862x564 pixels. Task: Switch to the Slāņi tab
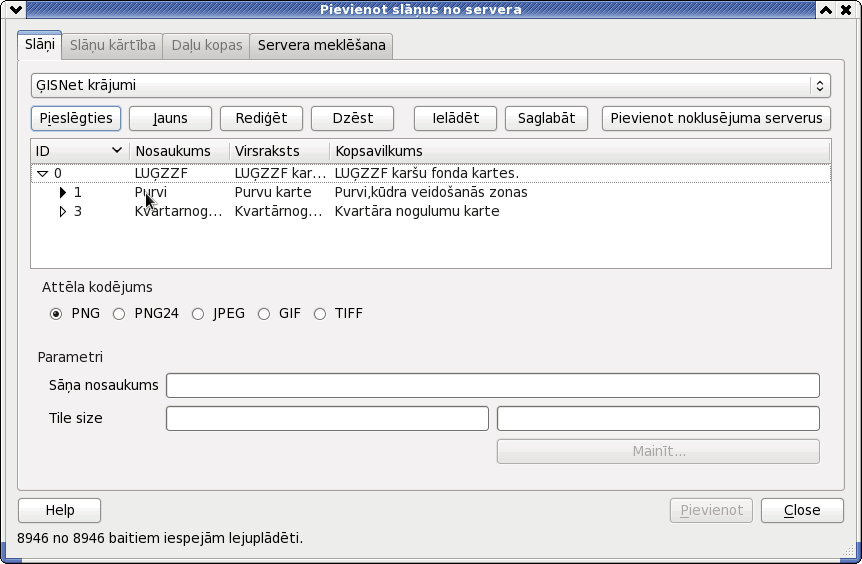point(40,45)
